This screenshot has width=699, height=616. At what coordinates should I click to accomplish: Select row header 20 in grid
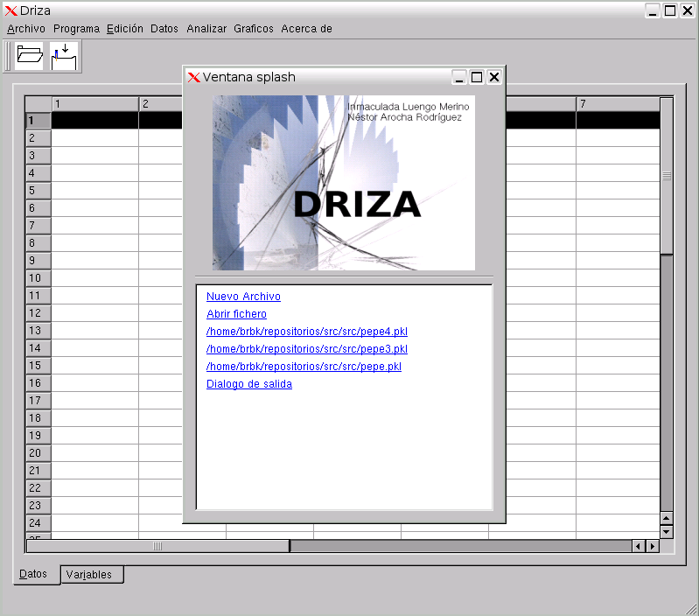point(38,453)
